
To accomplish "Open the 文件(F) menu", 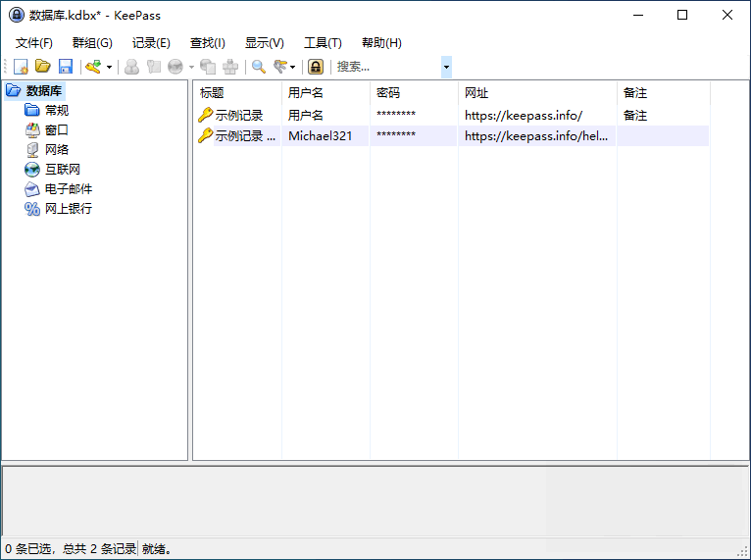I will [34, 43].
